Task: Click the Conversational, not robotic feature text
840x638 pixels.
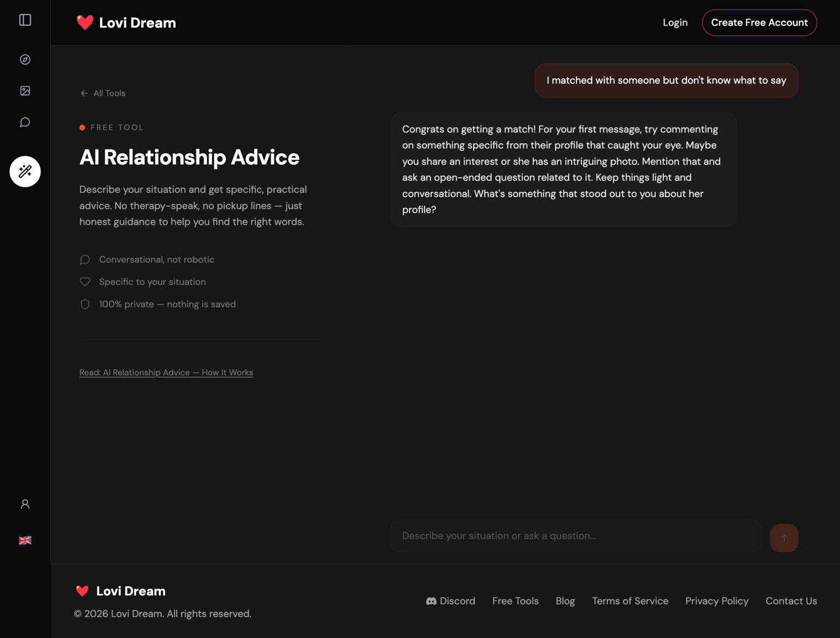Action: pos(156,259)
